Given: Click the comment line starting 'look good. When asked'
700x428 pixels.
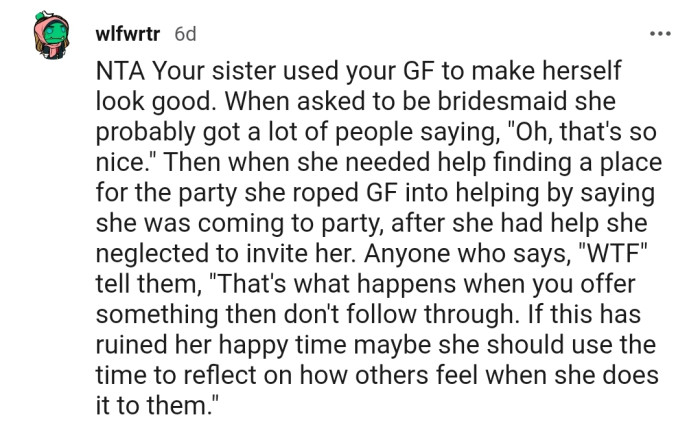Looking at the screenshot, I should tap(356, 101).
